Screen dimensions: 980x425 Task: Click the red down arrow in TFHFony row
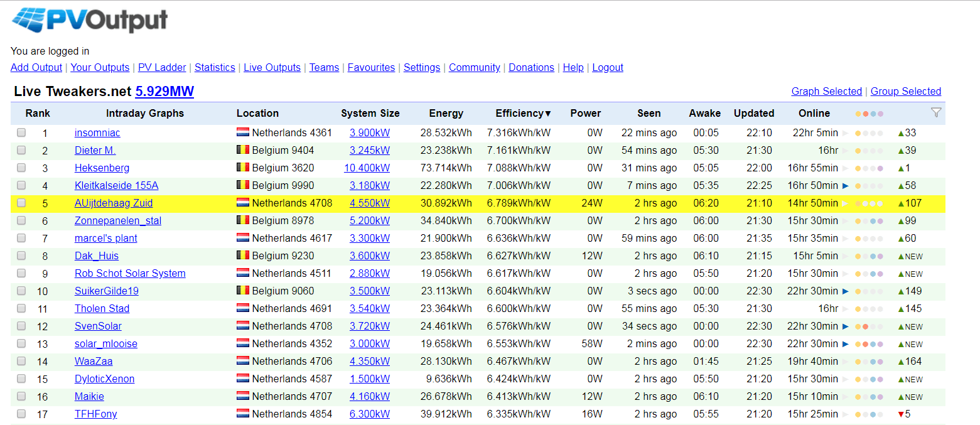(x=901, y=414)
